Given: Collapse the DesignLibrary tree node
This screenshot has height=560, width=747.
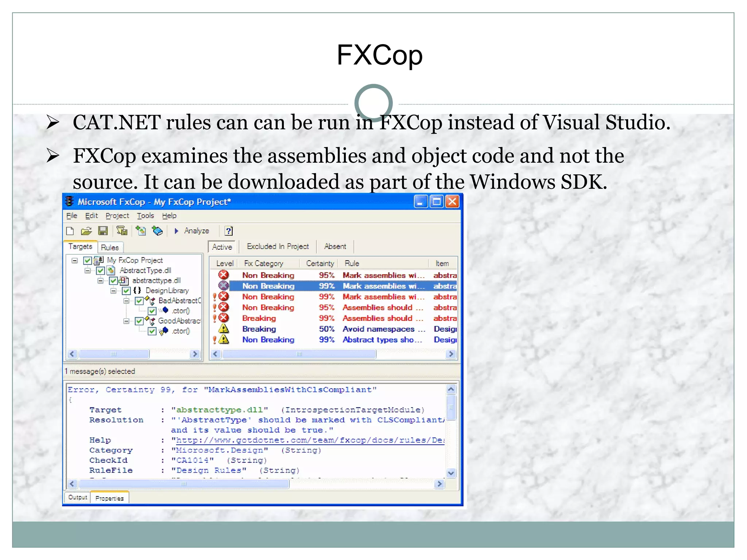Looking at the screenshot, I should click(113, 291).
